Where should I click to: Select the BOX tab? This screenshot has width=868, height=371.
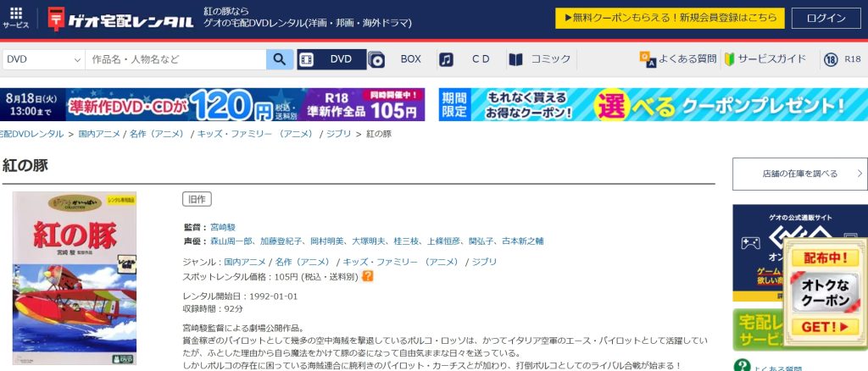point(401,59)
